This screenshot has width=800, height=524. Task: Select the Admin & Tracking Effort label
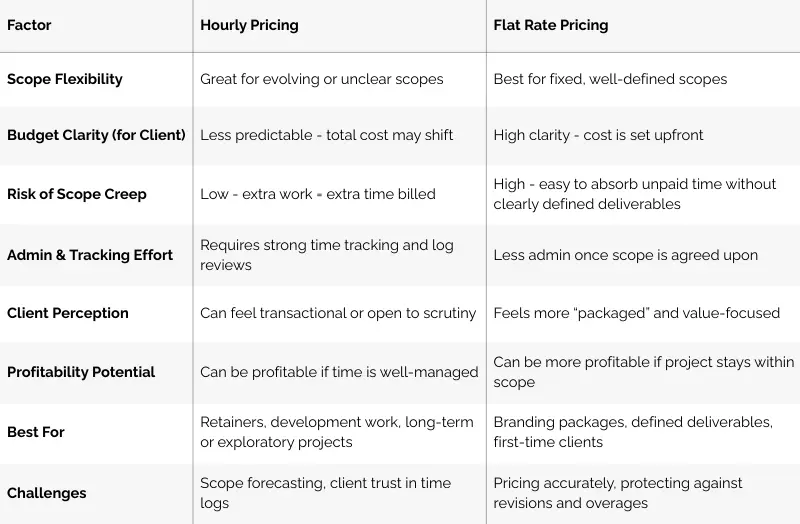(90, 255)
